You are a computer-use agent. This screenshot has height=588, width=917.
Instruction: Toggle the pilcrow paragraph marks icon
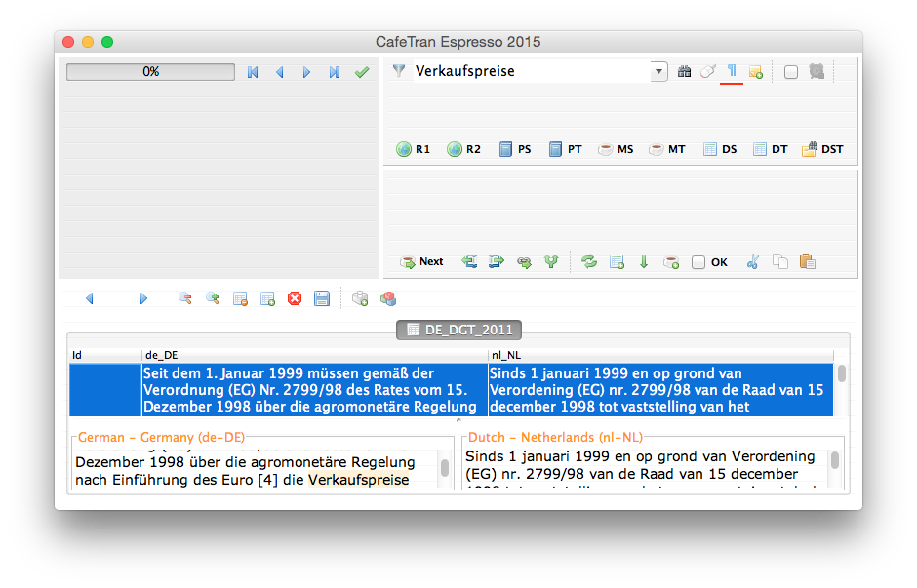732,71
